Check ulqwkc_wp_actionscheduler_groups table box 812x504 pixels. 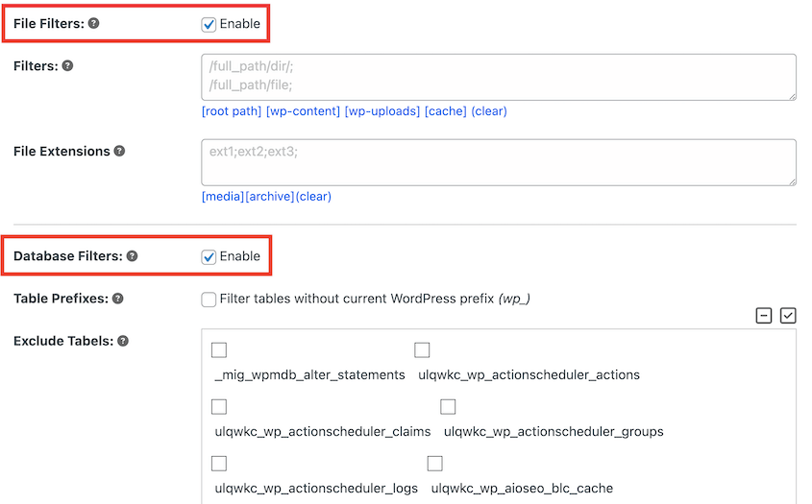(x=448, y=407)
